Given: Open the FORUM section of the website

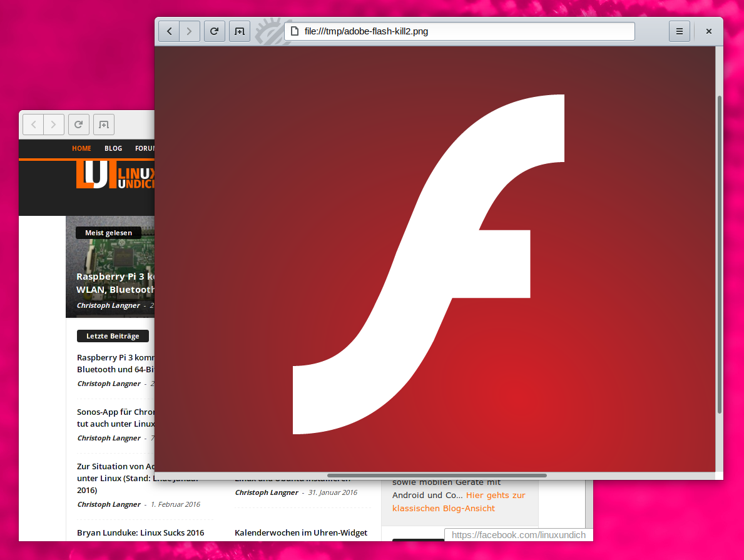Looking at the screenshot, I should pyautogui.click(x=145, y=148).
